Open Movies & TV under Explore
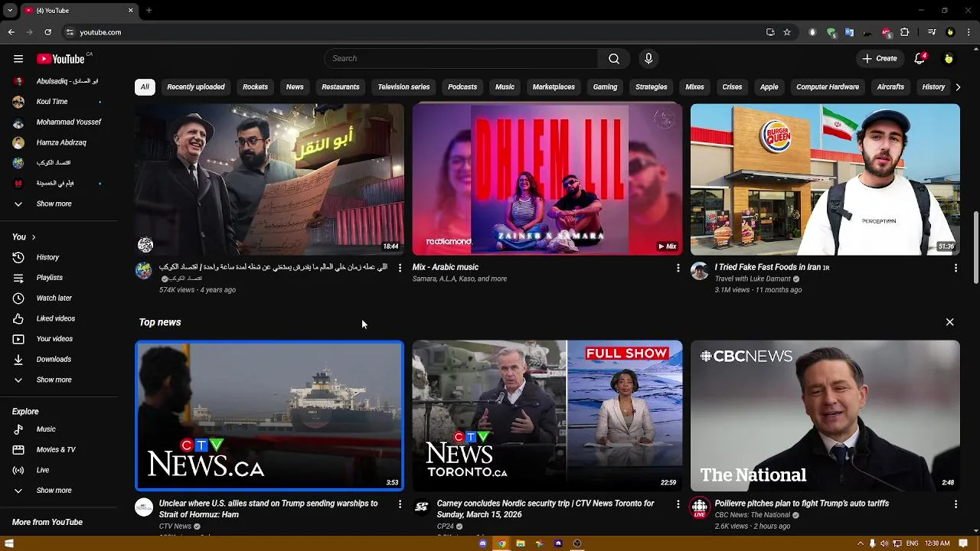Viewport: 980px width, 551px height. pyautogui.click(x=56, y=450)
